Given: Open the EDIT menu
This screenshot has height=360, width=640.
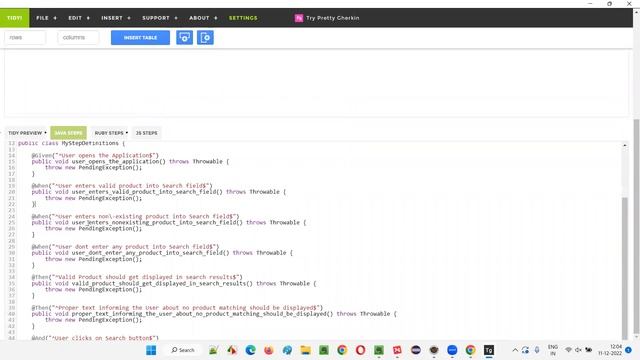Looking at the screenshot, I should [x=75, y=18].
